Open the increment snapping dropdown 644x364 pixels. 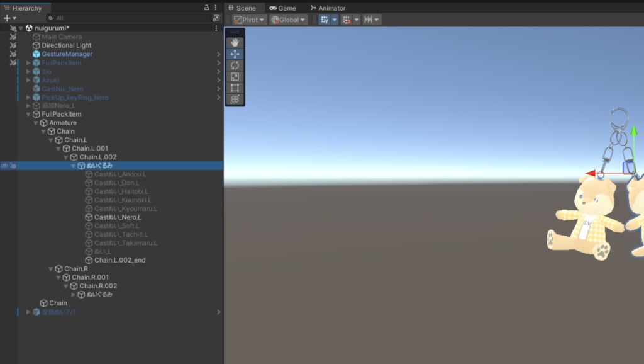pyautogui.click(x=372, y=20)
